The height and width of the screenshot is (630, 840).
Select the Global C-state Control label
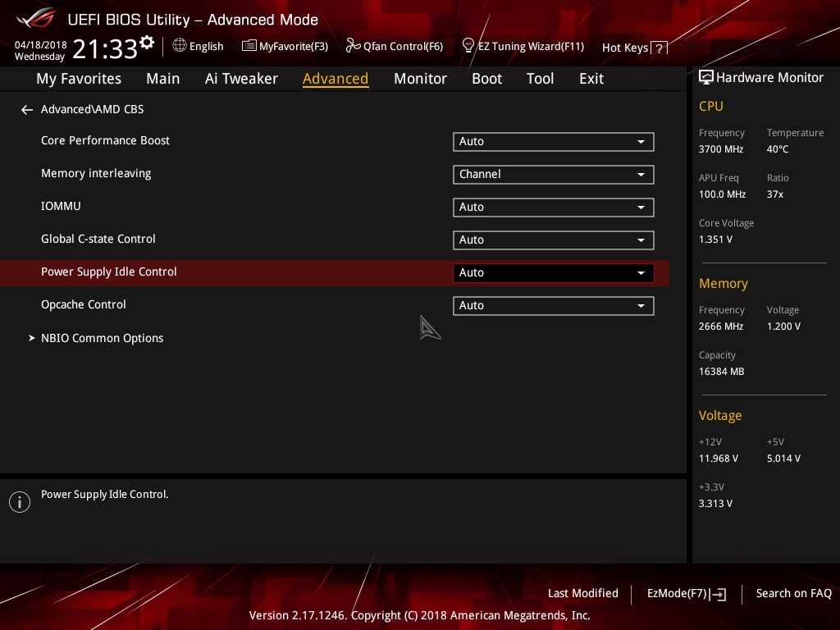point(98,239)
